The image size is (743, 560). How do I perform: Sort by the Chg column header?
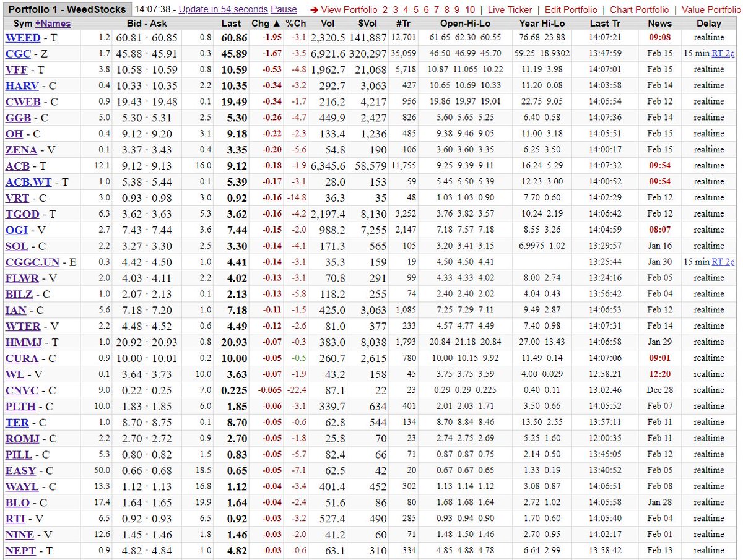(x=266, y=24)
